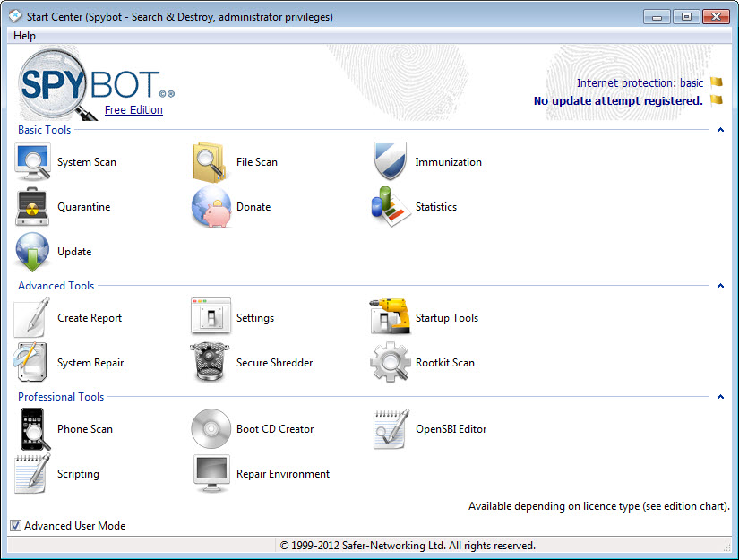The width and height of the screenshot is (739, 560).
Task: Click the licence type edition chart note
Action: [x=599, y=506]
